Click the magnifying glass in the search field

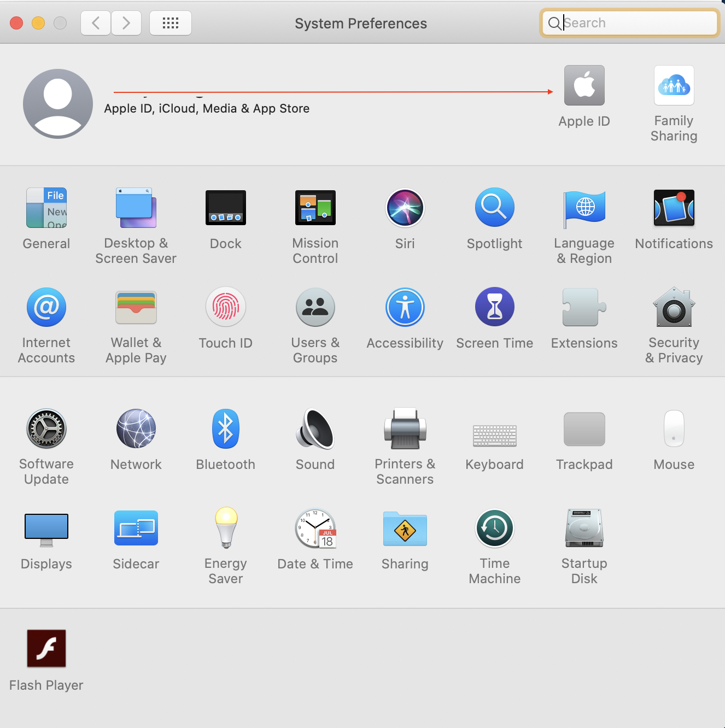pyautogui.click(x=554, y=23)
